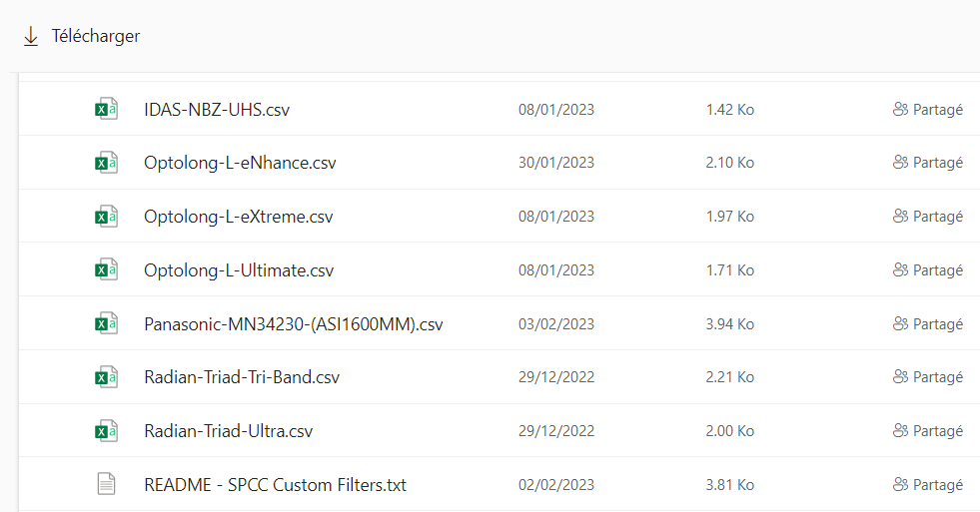Click the Excel icon for IDAS-NBZ-UHS.csv
Viewport: 980px width, 512px height.
[x=106, y=109]
